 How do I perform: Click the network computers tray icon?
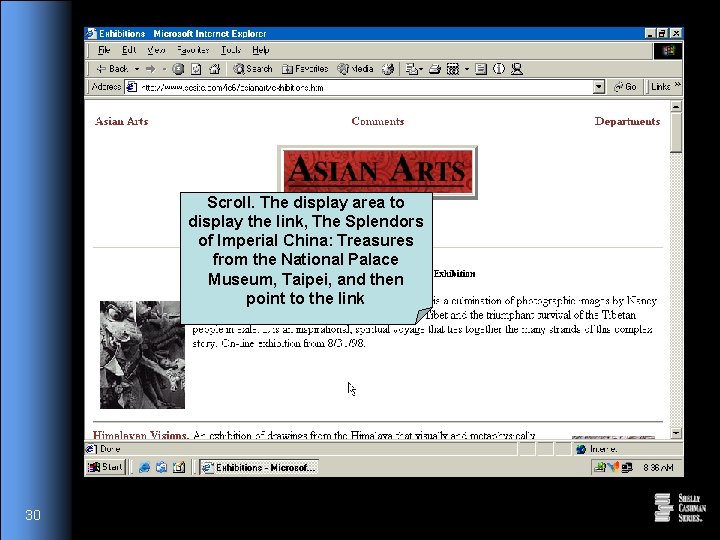tap(627, 467)
